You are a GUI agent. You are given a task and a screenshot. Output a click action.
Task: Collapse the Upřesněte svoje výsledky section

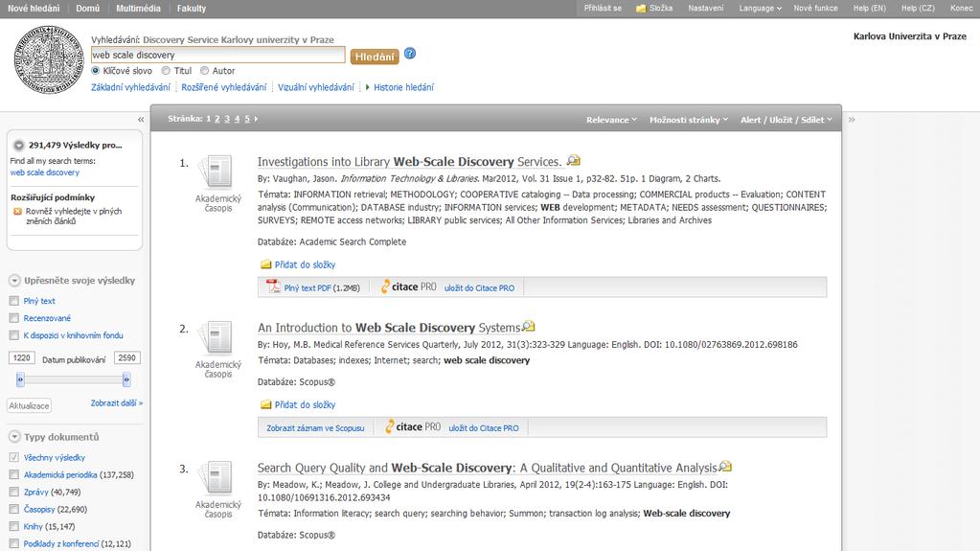[14, 280]
